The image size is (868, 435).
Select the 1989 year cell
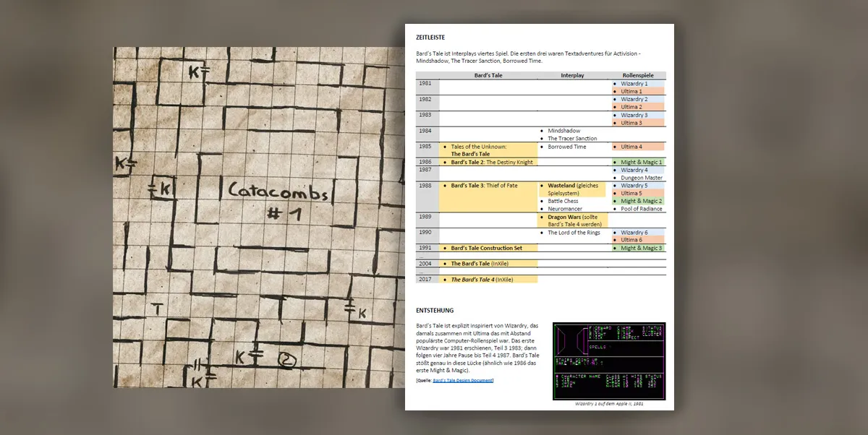(x=427, y=220)
